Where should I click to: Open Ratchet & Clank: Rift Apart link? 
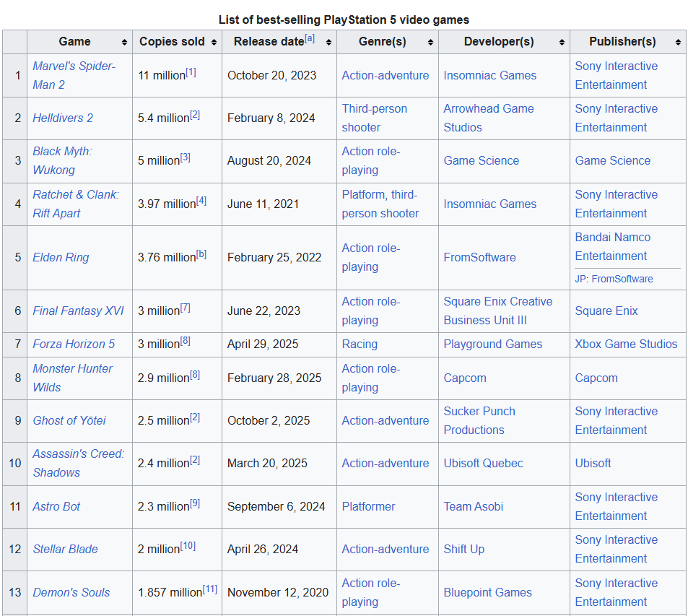[76, 204]
